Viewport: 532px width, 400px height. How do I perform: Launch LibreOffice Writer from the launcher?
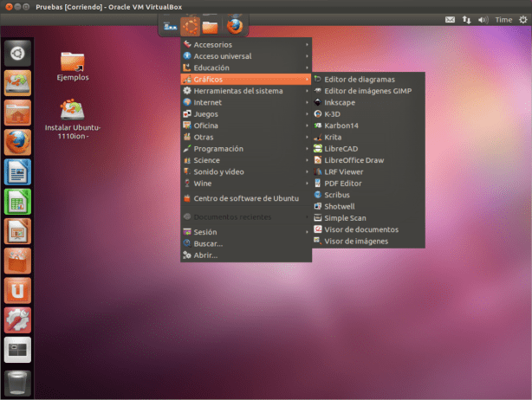[x=17, y=173]
